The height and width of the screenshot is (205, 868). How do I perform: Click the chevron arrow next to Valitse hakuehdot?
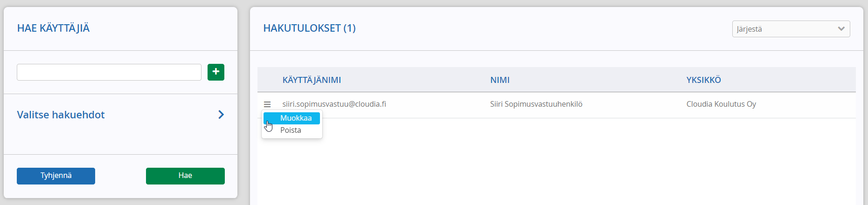pos(221,115)
